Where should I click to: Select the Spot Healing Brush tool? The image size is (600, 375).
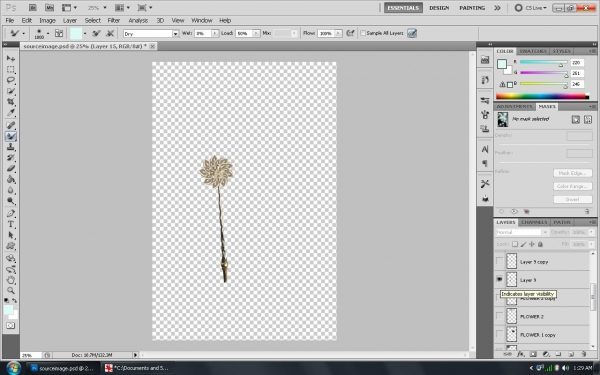tap(11, 125)
